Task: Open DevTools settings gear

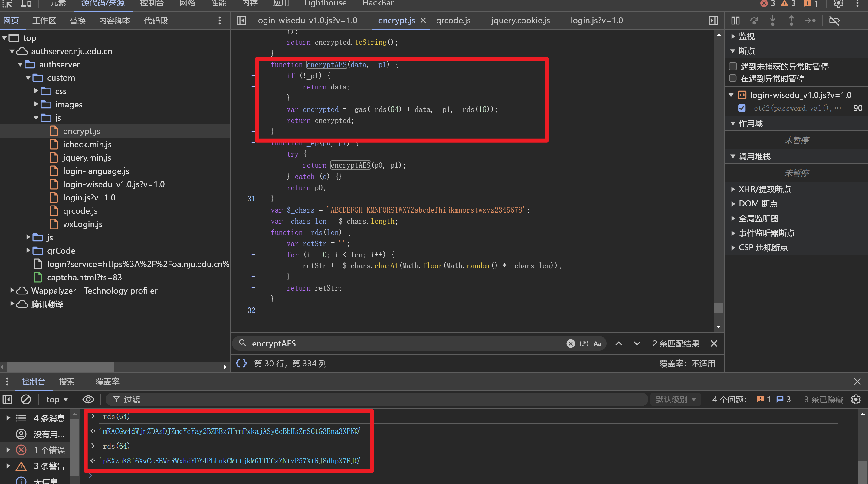Action: 838,3
